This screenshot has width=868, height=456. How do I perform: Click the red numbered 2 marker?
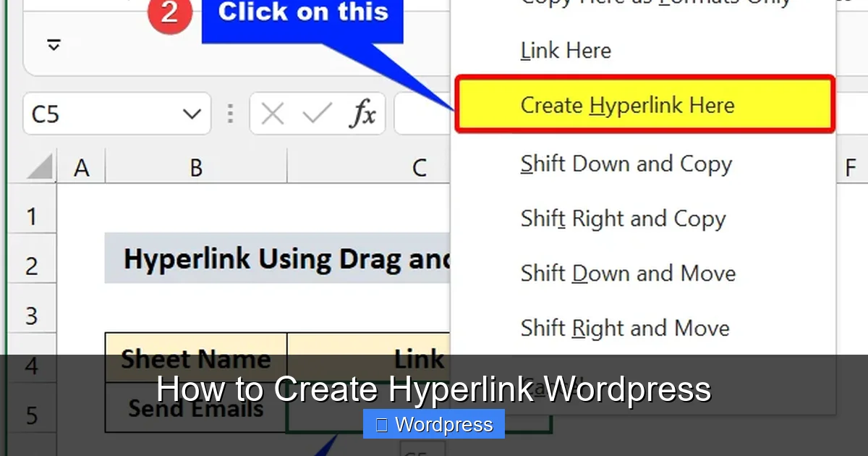[x=170, y=13]
